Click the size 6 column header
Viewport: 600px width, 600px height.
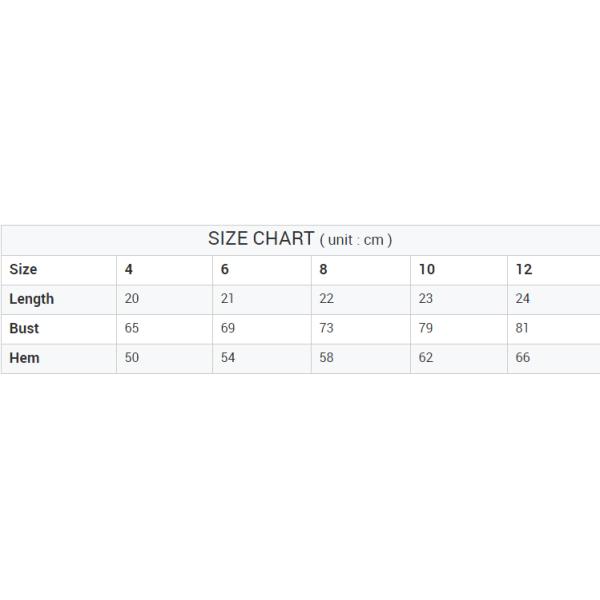coord(225,269)
